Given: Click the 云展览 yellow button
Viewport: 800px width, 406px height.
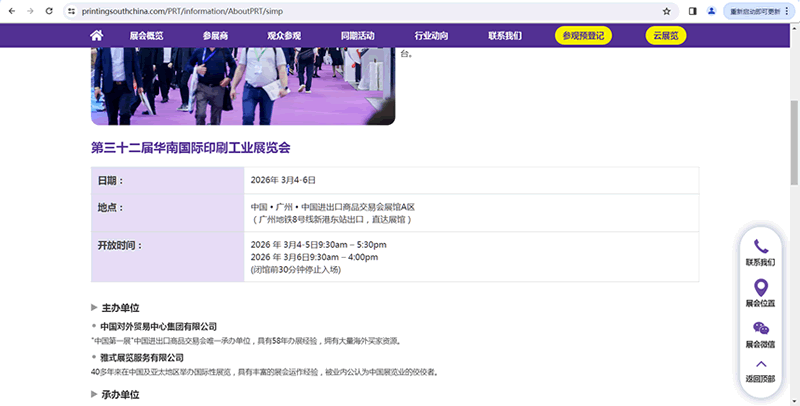Looking at the screenshot, I should click(x=665, y=36).
